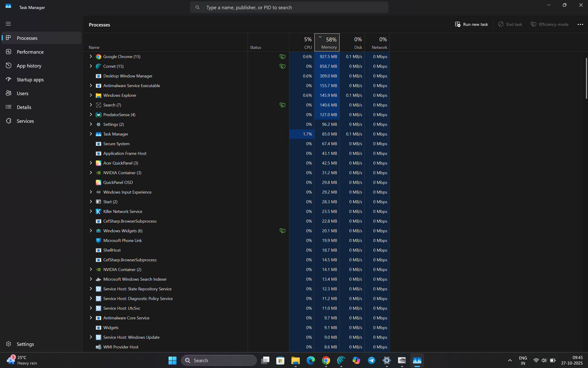Open the hamburger navigation menu
This screenshot has height=368, width=588.
click(x=8, y=24)
